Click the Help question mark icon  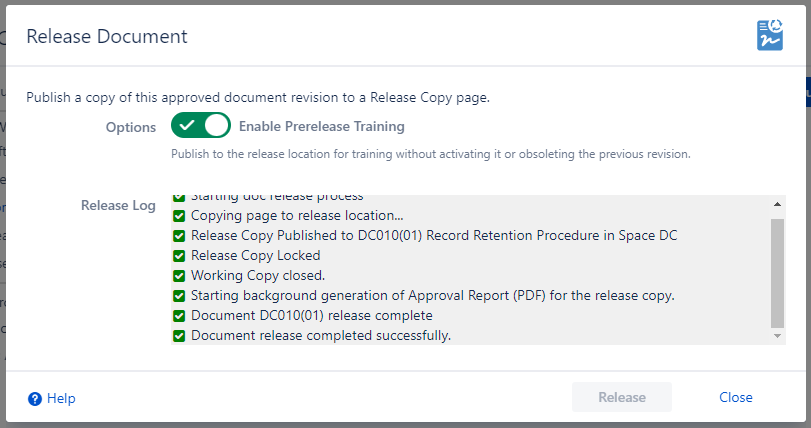click(35, 398)
